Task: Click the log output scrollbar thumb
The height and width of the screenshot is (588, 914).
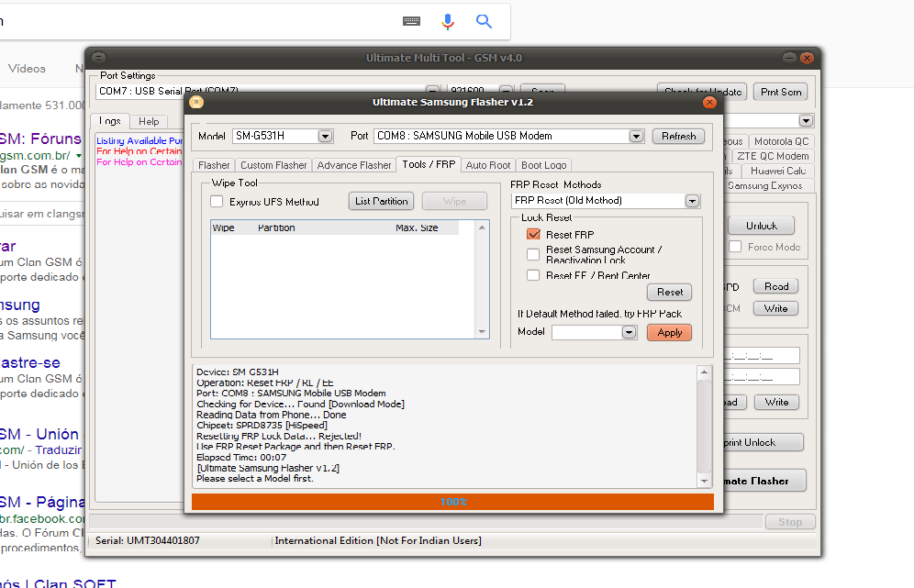Action: [704, 427]
